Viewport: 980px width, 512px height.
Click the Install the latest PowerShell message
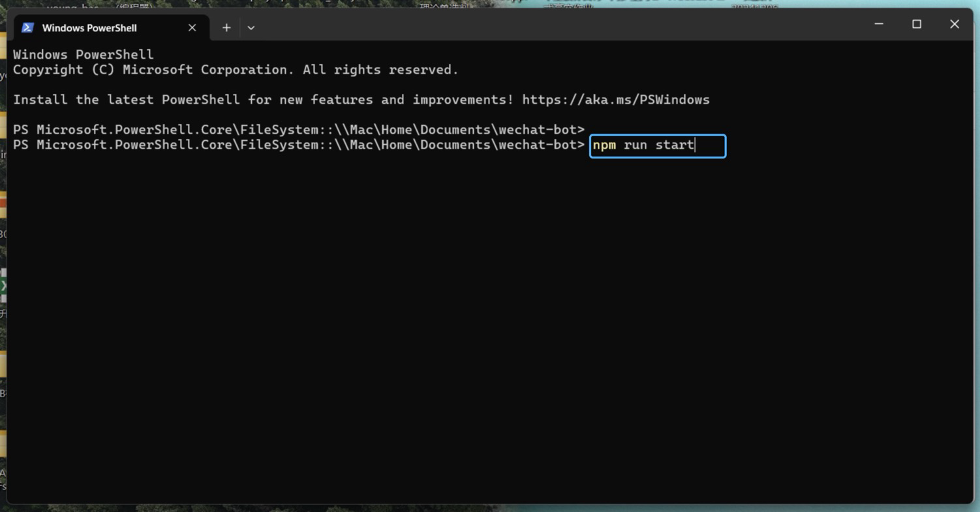(261, 100)
